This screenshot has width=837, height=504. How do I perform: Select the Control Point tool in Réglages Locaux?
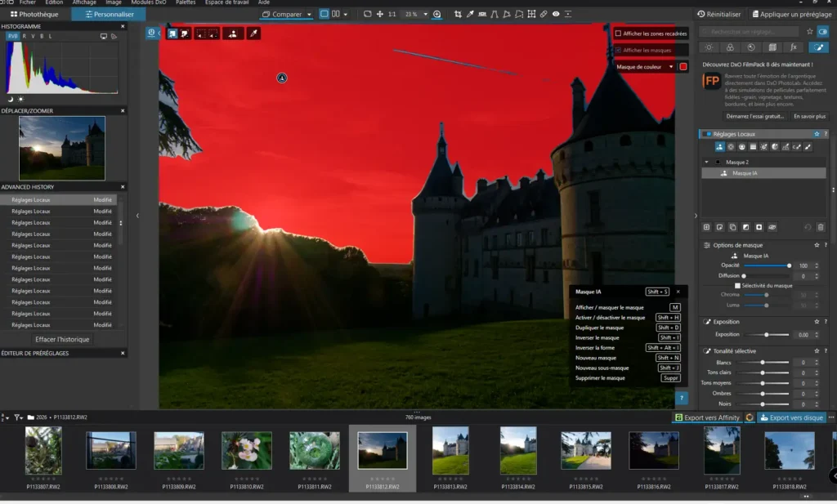point(731,147)
